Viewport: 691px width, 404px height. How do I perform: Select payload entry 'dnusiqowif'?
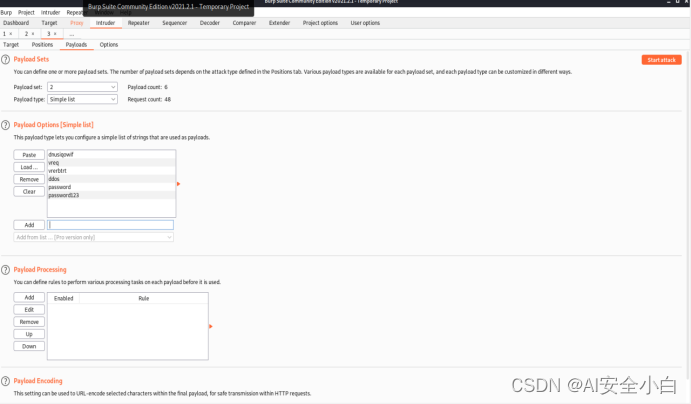111,155
